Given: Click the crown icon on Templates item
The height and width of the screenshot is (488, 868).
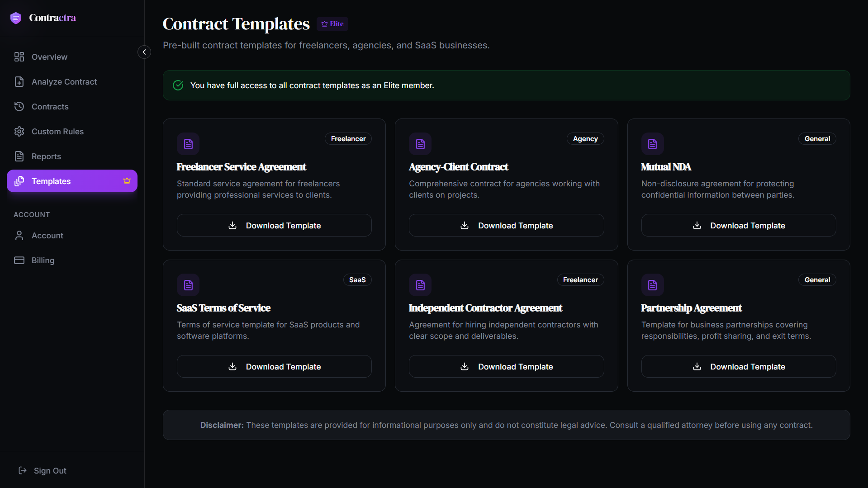Looking at the screenshot, I should tap(127, 181).
